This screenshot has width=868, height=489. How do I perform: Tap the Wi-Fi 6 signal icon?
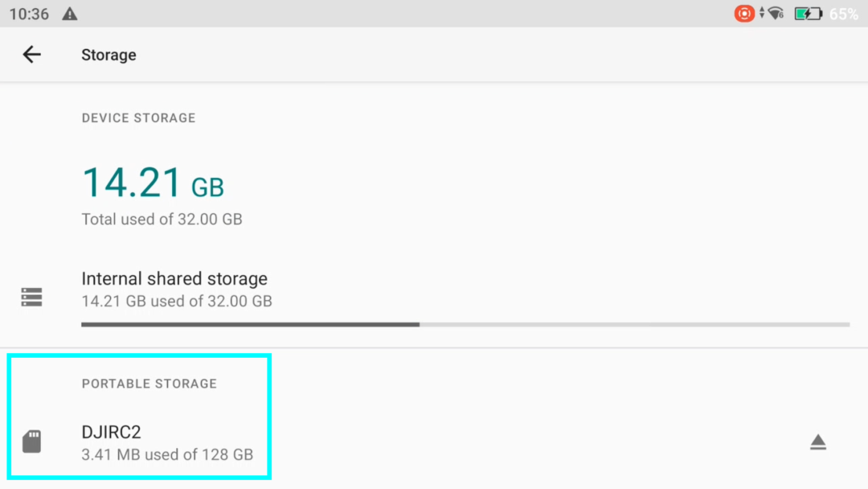[x=775, y=13]
